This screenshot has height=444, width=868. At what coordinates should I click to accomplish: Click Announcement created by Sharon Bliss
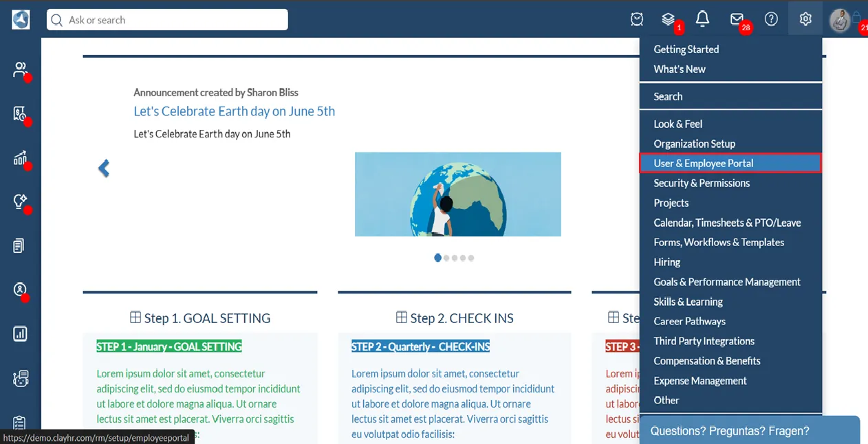click(x=216, y=93)
